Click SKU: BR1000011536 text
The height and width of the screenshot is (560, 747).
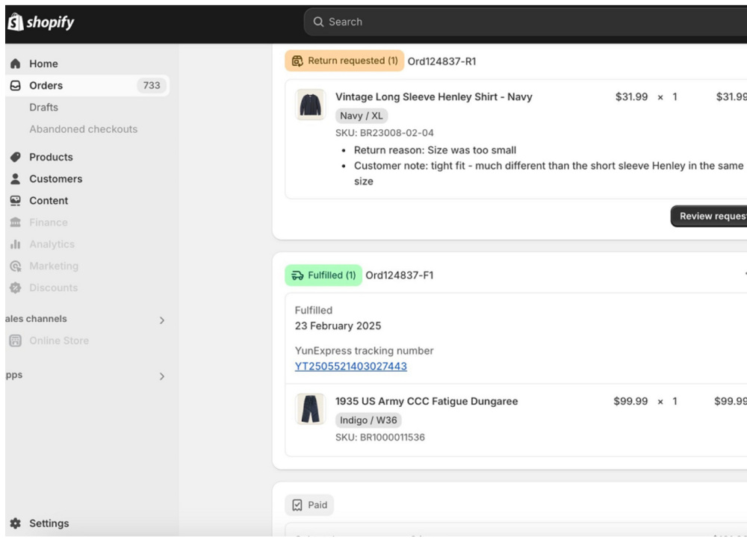click(x=379, y=437)
